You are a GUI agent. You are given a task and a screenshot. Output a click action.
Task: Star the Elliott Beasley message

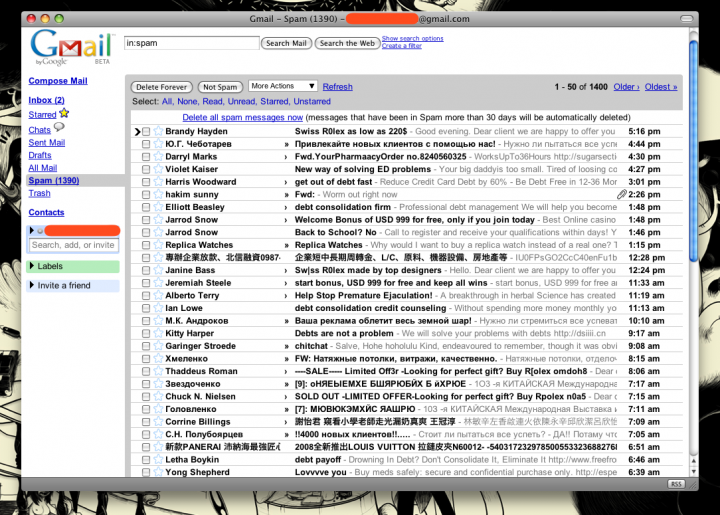tap(158, 207)
